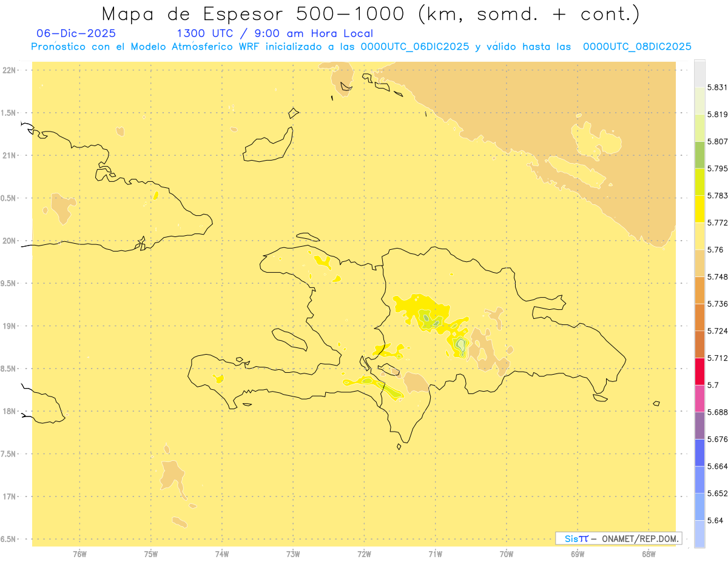The image size is (728, 562).
Task: Click the 20N latitude axis label
Action: click(x=9, y=241)
